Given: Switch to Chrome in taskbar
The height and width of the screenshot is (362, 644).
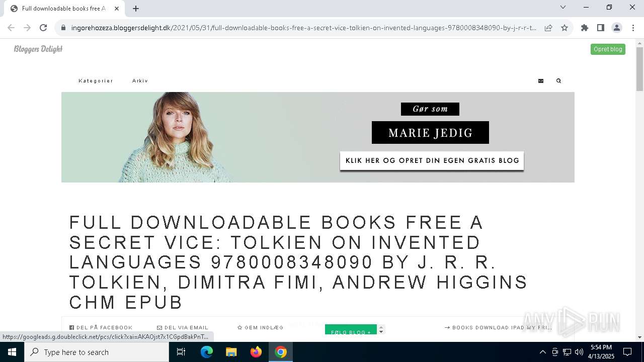Looking at the screenshot, I should click(281, 352).
